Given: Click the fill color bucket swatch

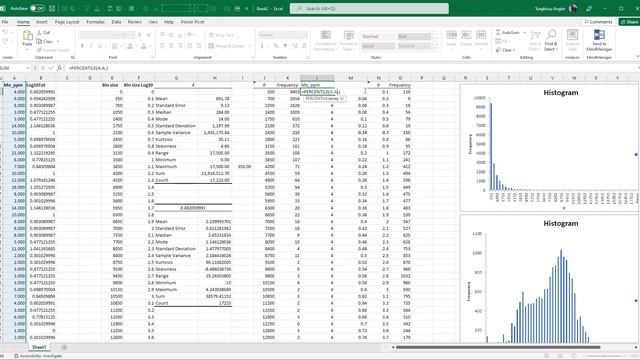Looking at the screenshot, I should point(130,46).
